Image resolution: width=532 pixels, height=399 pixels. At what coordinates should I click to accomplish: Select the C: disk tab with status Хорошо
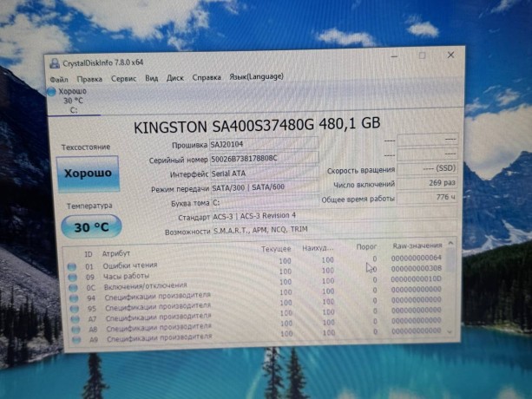click(x=73, y=101)
